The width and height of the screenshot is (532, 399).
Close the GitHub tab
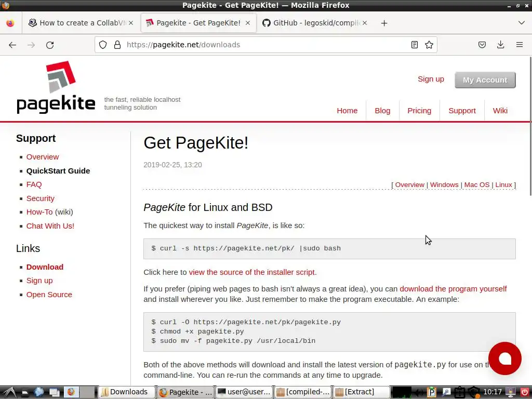364,23
